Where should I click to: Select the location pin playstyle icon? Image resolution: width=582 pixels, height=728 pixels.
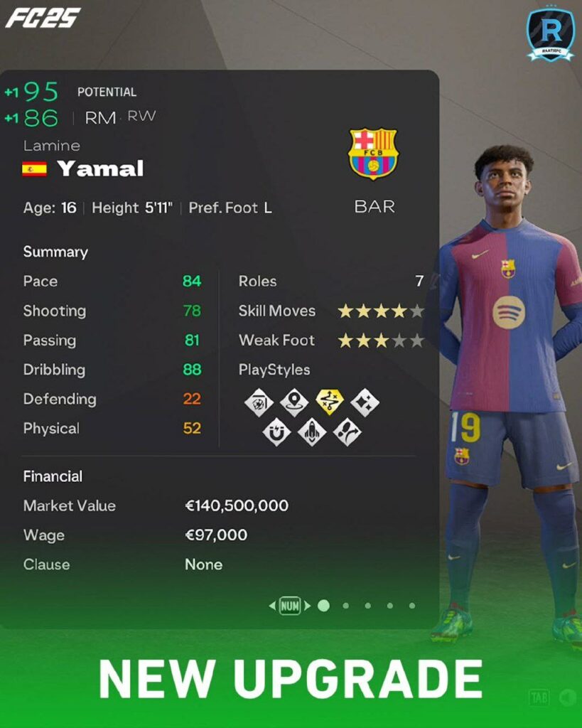point(294,402)
